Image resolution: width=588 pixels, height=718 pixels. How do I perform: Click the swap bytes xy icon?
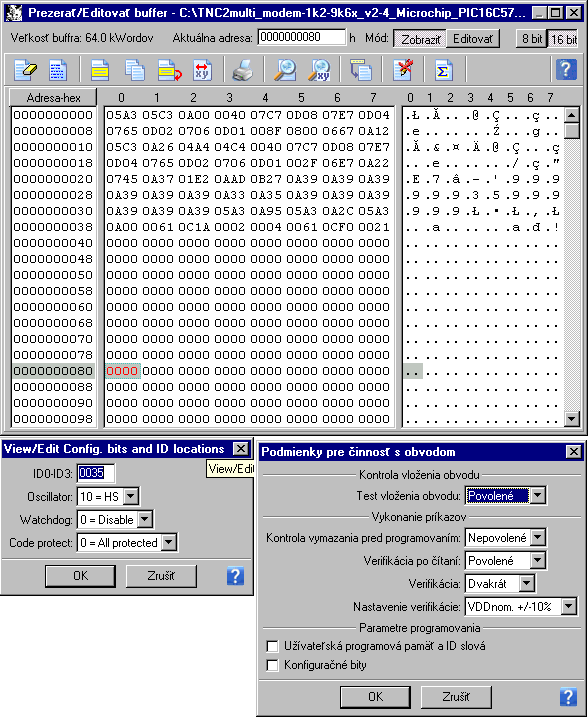202,70
